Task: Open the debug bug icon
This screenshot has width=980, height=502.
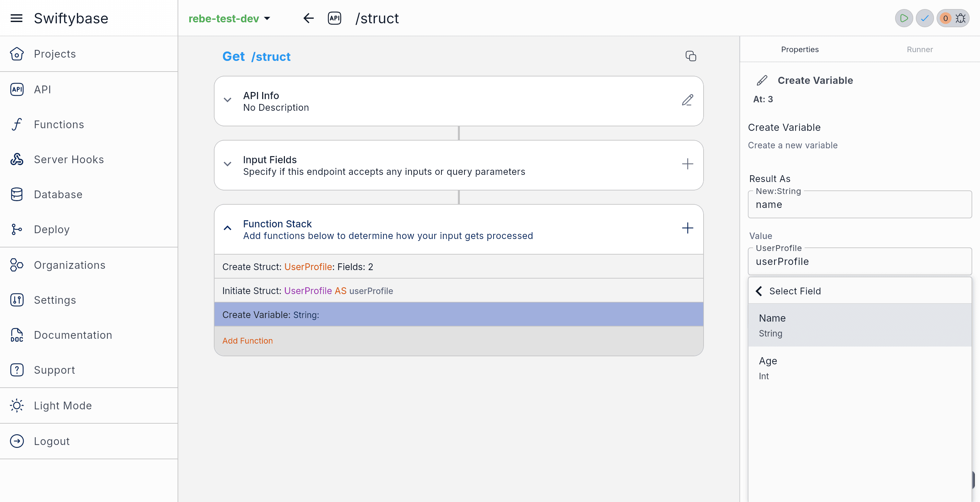Action: pyautogui.click(x=961, y=18)
